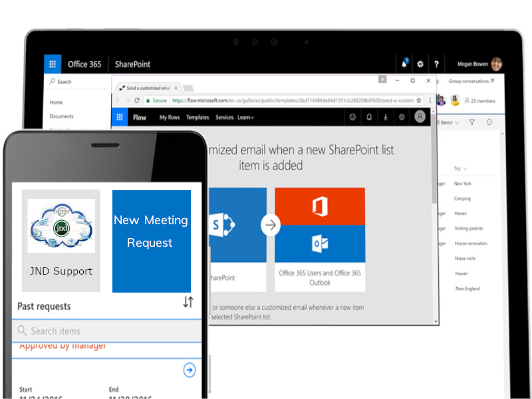Open a new browser tab

pyautogui.click(x=188, y=88)
